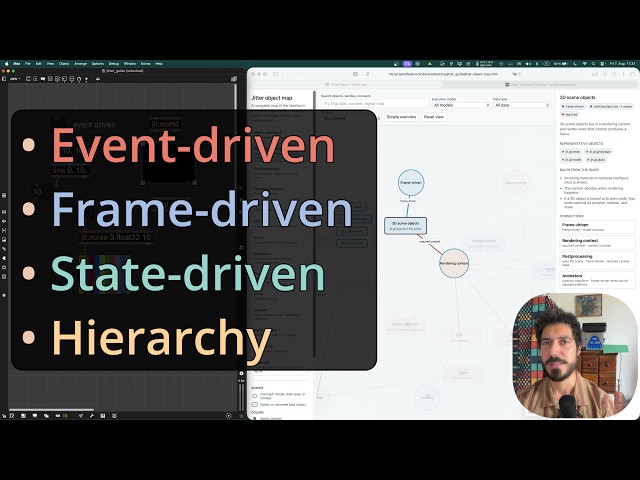Viewport: 640px width, 480px height.
Task: Click the jit.gl.mesh representative object chip
Action: coord(571,152)
